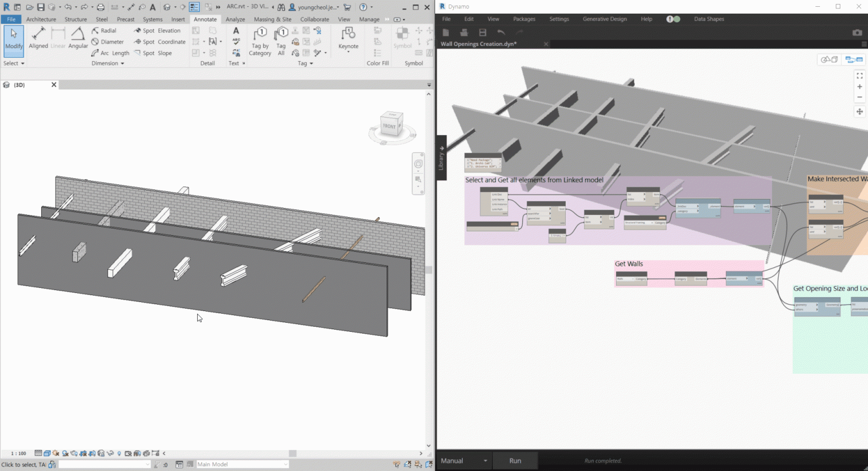Save the Dynamo workspace

click(483, 32)
